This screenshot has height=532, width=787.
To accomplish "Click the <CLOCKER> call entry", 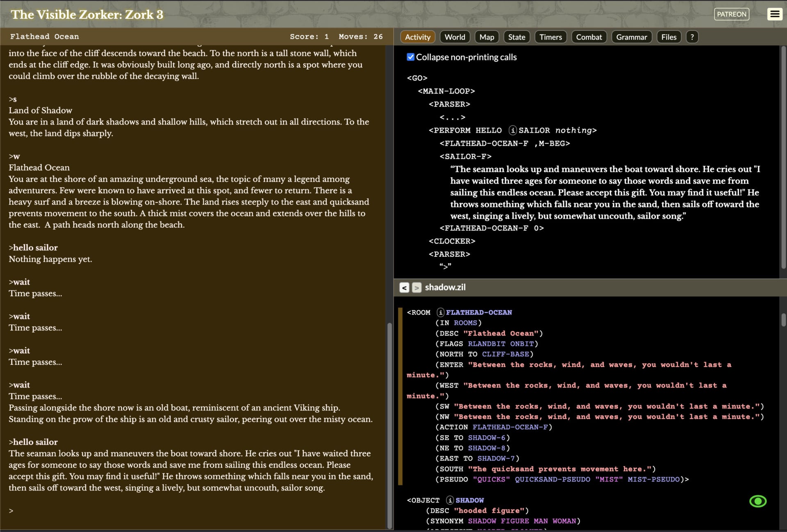I will [x=452, y=242].
